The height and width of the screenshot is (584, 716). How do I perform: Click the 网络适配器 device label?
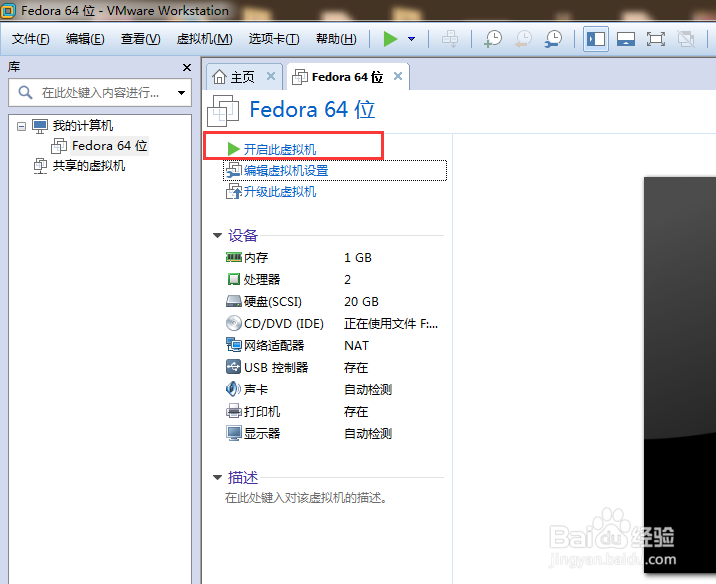[x=274, y=346]
